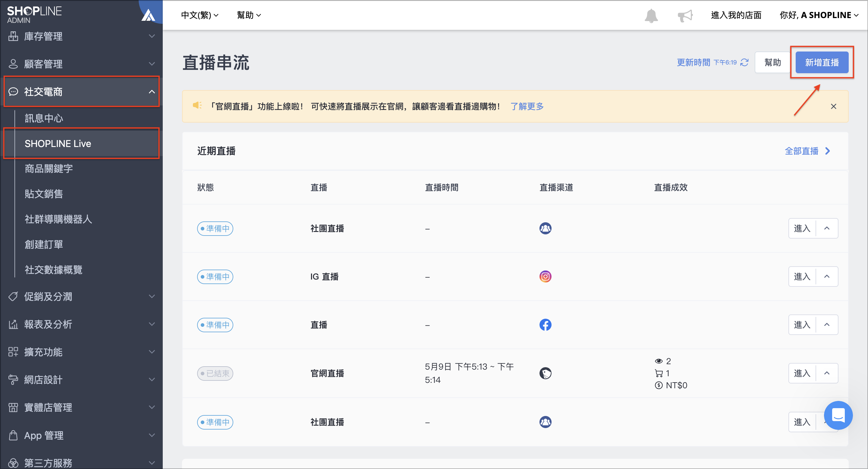Click the 新增直播 button

pos(822,62)
